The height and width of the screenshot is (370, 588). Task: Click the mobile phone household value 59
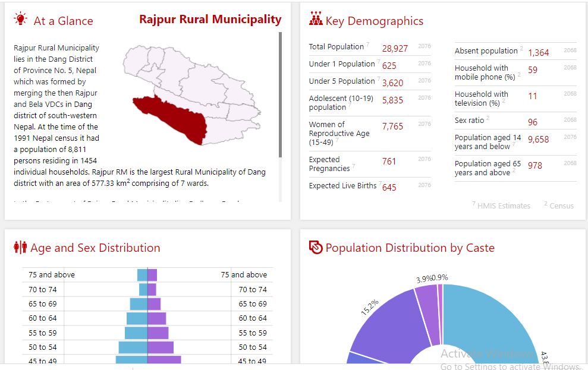(533, 69)
